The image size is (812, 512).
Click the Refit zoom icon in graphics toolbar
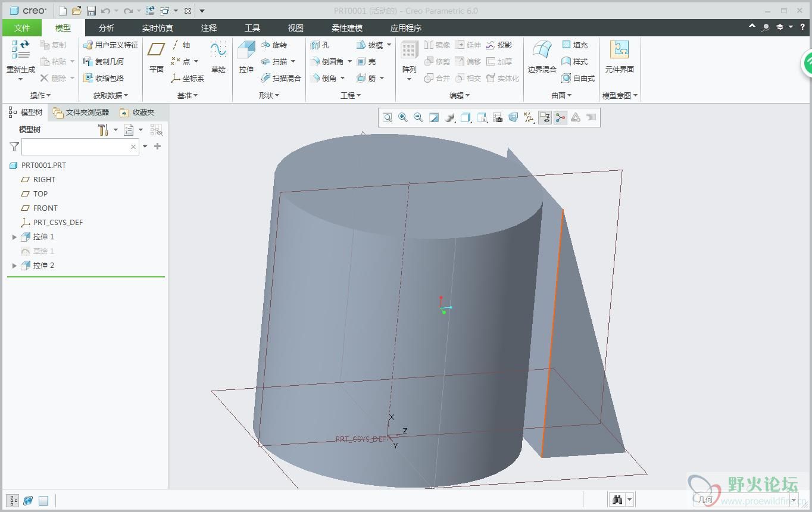coord(388,118)
